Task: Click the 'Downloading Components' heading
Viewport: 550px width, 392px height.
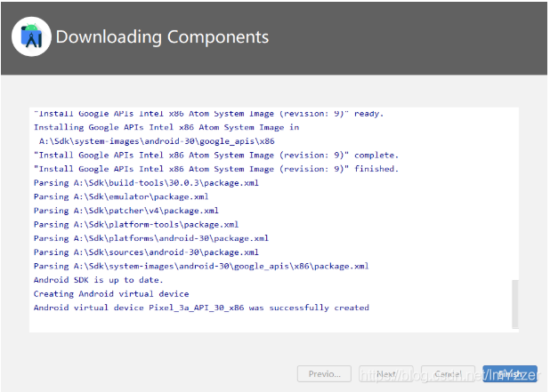Action: click(x=162, y=36)
